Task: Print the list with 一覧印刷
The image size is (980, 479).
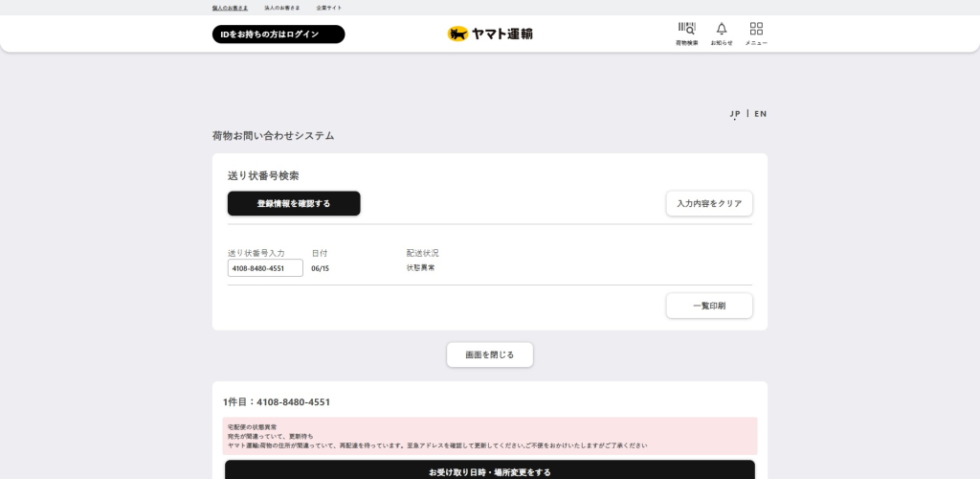Action: point(709,306)
